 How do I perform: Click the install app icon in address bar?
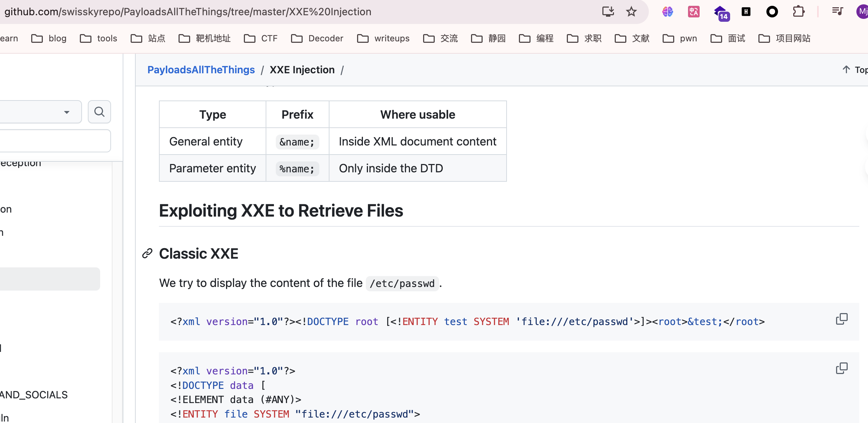[608, 12]
